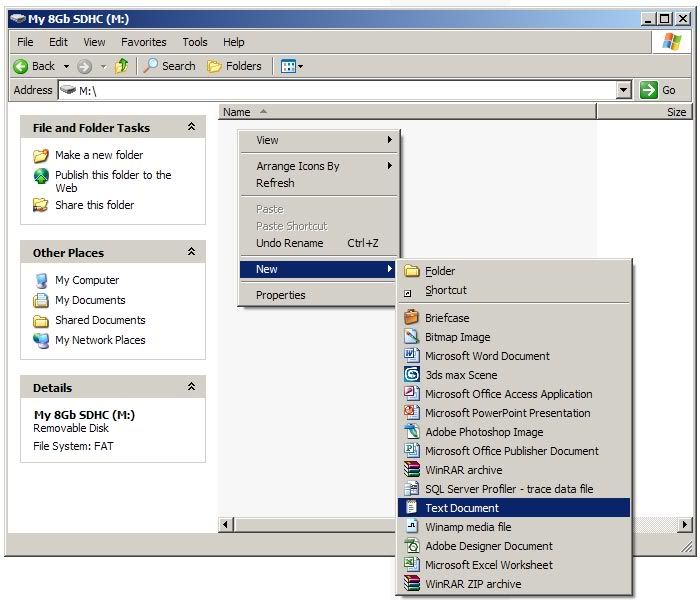Click the Publisher Document icon
700x600 pixels.
[x=412, y=450]
